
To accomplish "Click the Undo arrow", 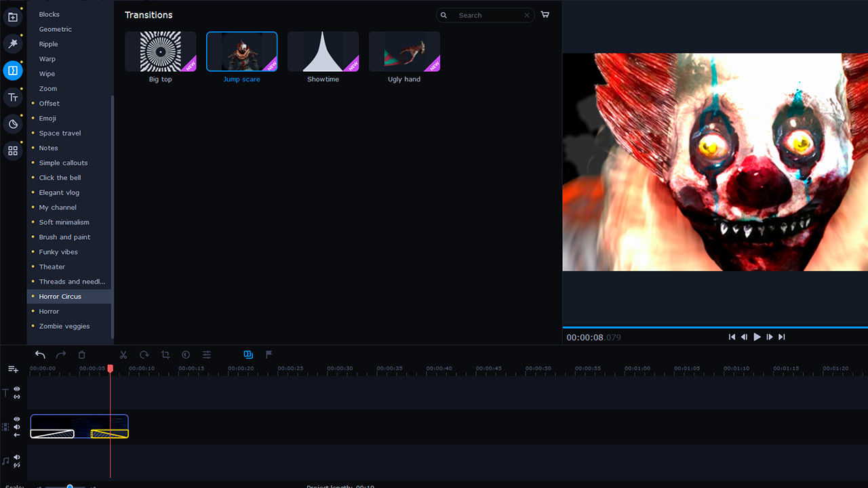I will point(40,354).
